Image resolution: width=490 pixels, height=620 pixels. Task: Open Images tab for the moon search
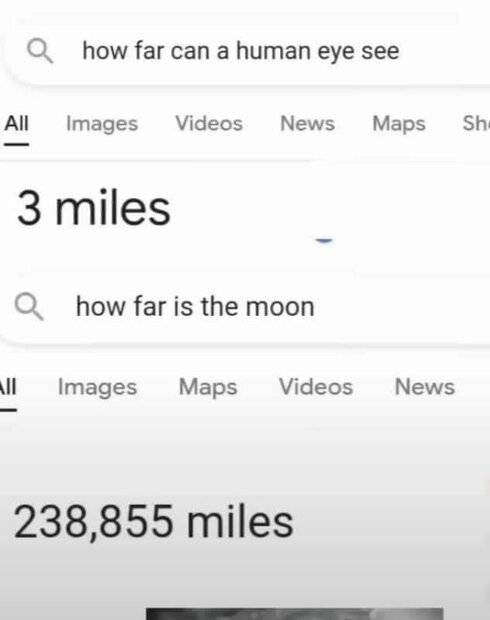[x=97, y=387]
